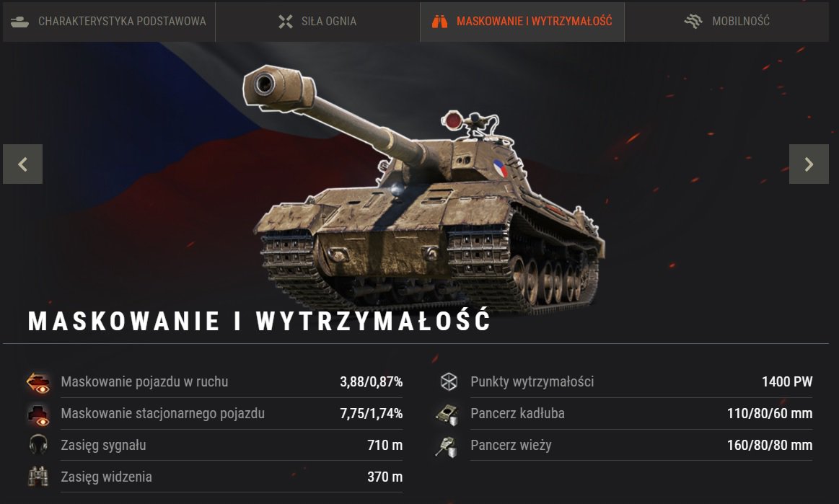The image size is (839, 504).
Task: Switch to the Siła Ognia tab
Action: tap(318, 22)
